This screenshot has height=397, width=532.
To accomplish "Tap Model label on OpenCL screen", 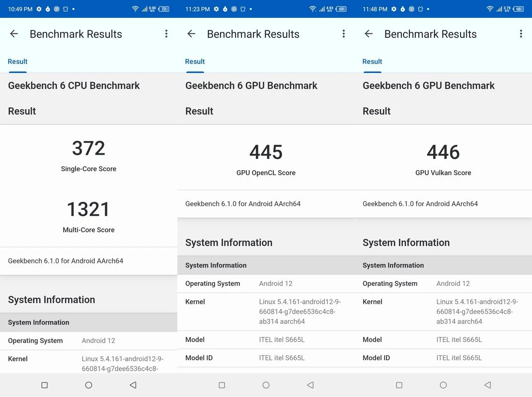I will [195, 340].
